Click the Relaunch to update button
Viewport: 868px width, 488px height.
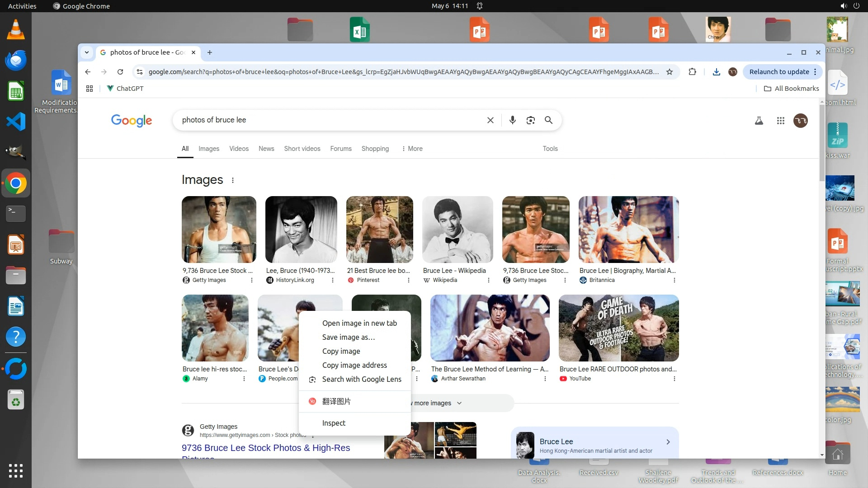tap(779, 72)
